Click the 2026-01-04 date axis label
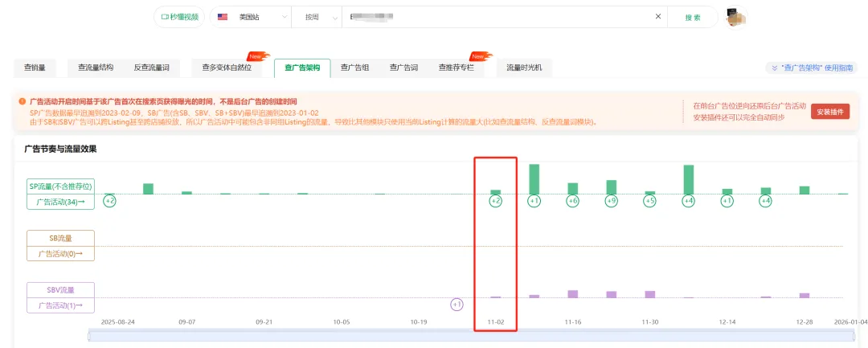This screenshot has width=868, height=348. pos(850,321)
